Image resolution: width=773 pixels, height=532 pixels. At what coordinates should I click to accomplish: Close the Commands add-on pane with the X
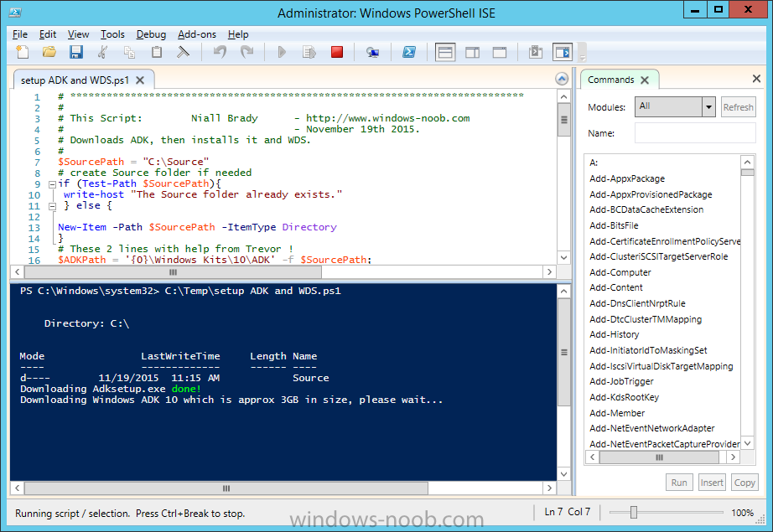point(756,78)
